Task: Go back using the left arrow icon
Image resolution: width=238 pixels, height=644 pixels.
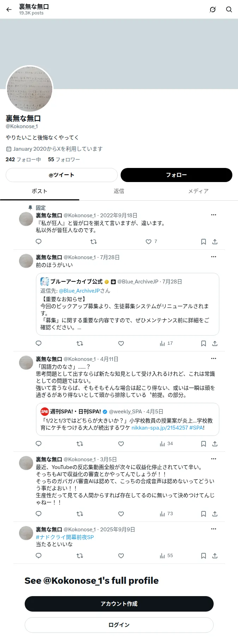Action: (9, 10)
